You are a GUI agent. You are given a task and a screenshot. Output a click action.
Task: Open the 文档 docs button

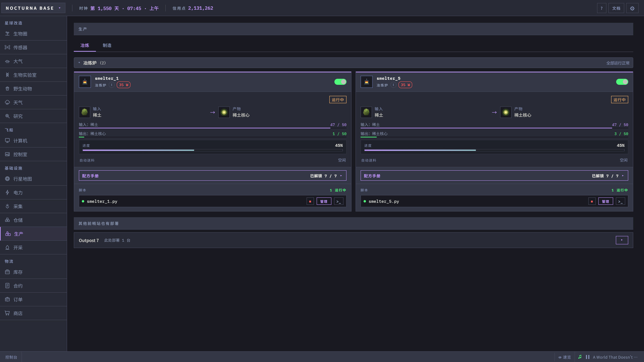(x=616, y=8)
